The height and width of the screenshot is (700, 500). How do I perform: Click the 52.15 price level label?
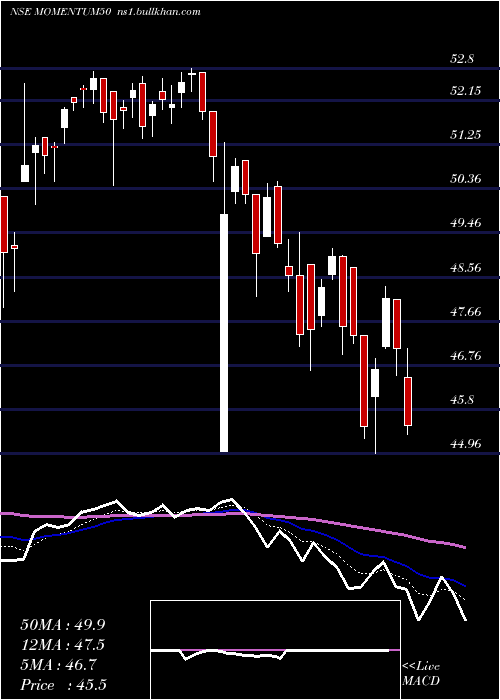pos(466,91)
